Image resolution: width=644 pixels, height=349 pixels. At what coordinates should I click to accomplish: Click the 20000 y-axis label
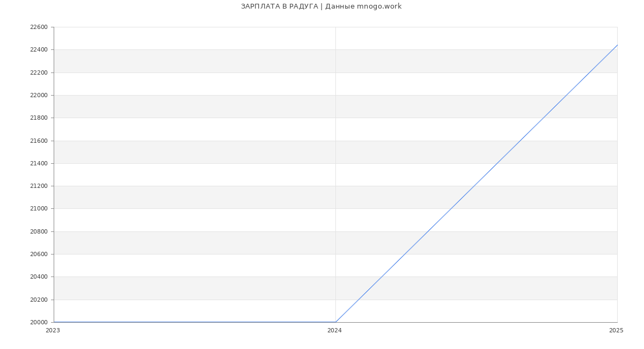tap(39, 323)
